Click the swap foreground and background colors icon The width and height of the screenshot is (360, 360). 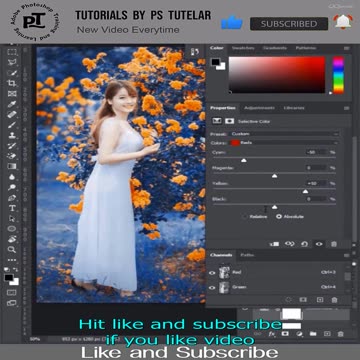pyautogui.click(x=16, y=269)
